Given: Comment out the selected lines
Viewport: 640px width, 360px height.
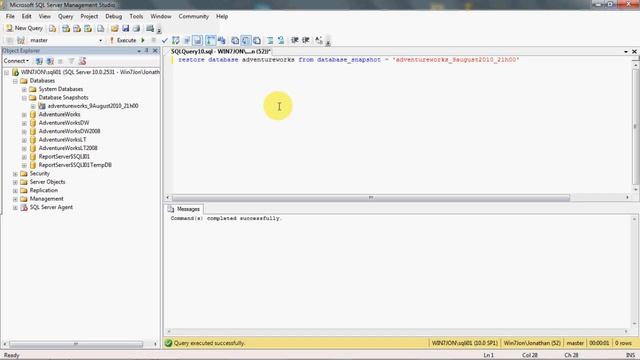Looking at the screenshot, I should tap(270, 40).
